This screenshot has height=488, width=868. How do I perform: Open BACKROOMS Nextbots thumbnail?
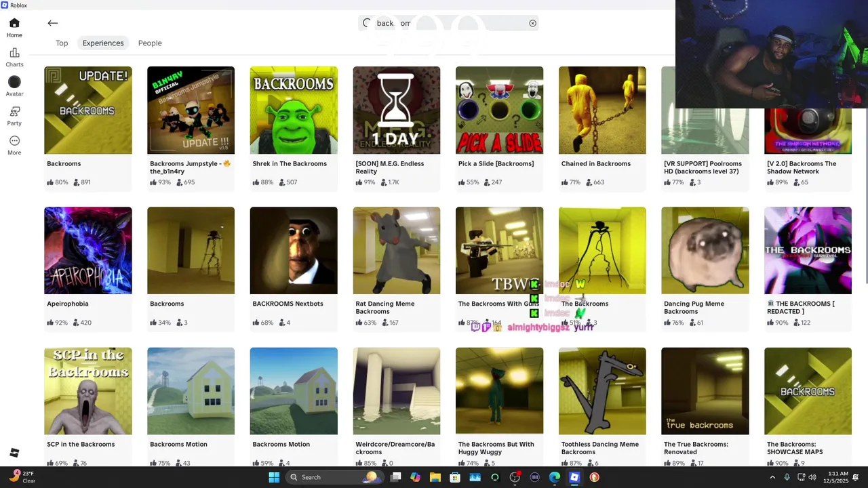tap(294, 250)
